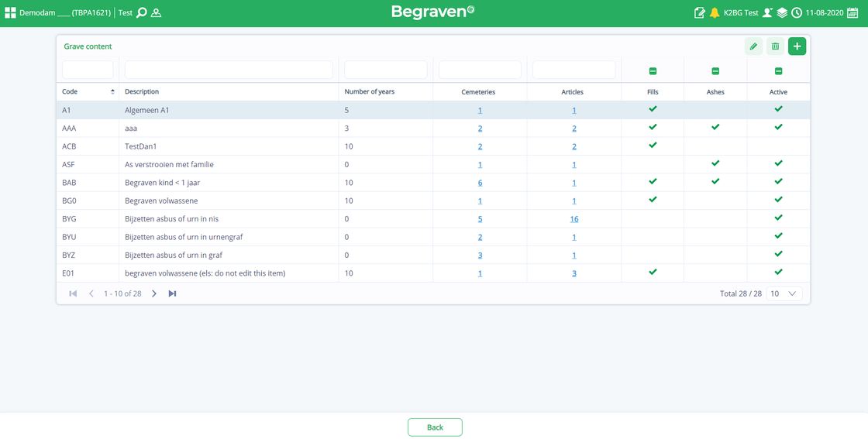This screenshot has height=439, width=868.
Task: Open Articles link 2 for AAA
Action: (x=574, y=129)
